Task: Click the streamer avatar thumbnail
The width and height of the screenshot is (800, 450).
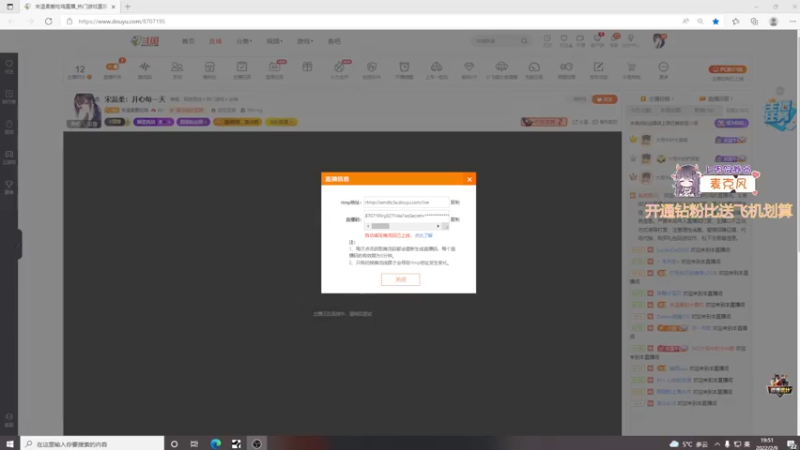Action: tap(86, 110)
